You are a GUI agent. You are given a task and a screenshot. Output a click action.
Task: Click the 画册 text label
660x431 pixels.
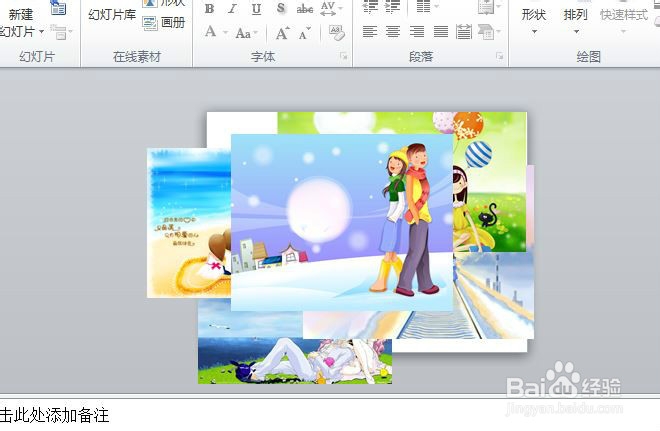tap(173, 23)
